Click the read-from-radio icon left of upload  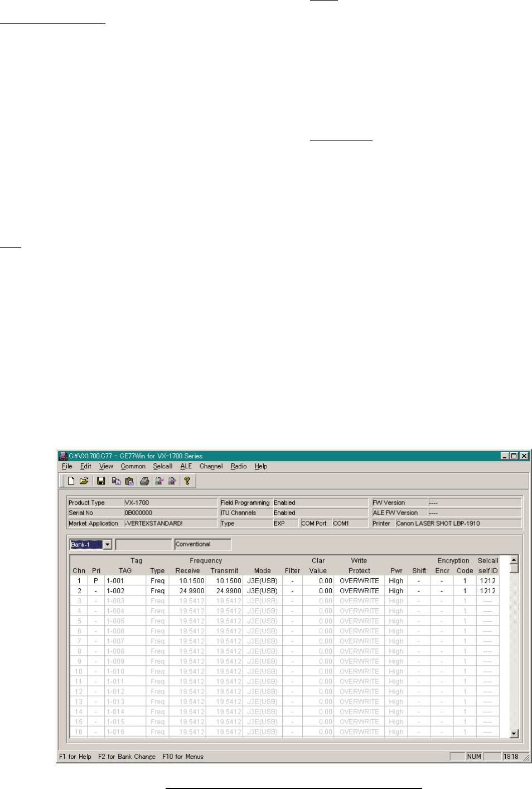point(159,481)
